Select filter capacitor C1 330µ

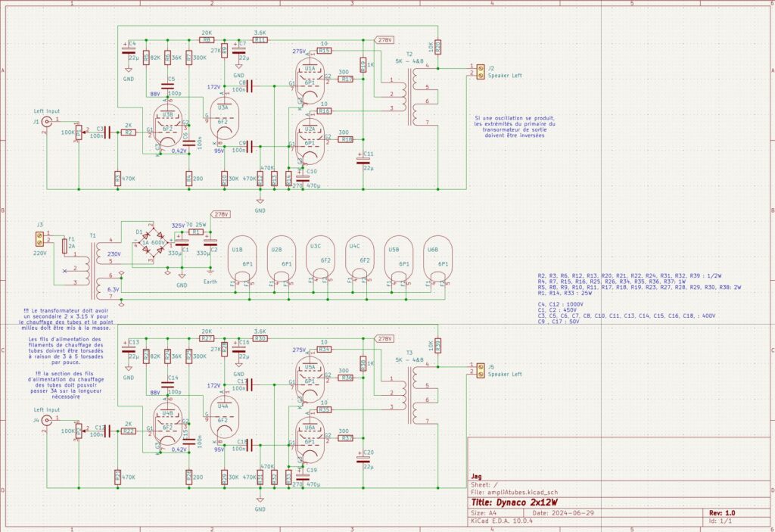pyautogui.click(x=182, y=243)
